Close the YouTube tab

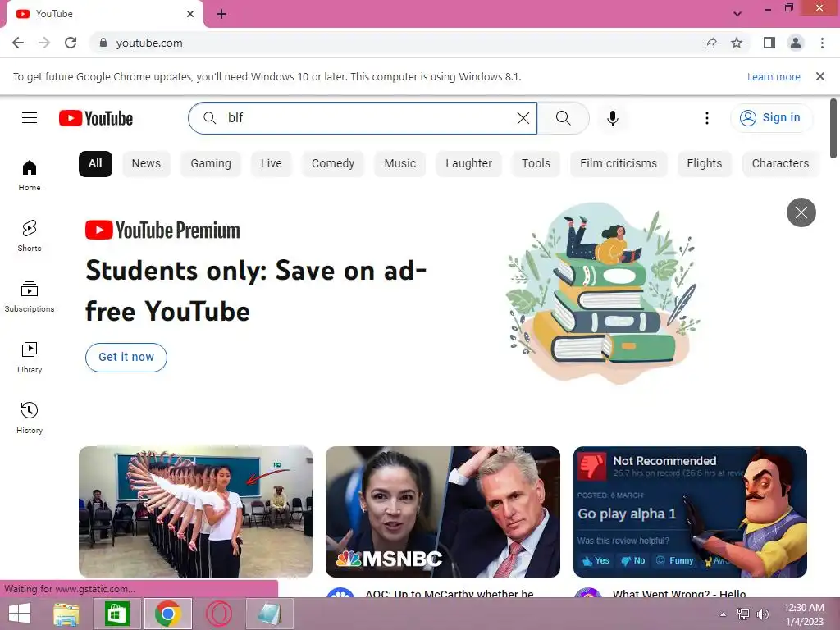pos(190,14)
